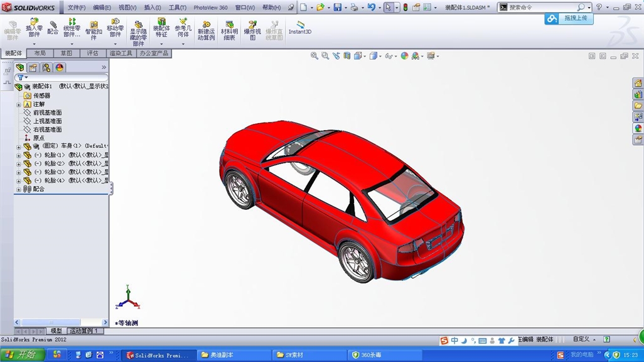Click the 参考几何体 (Reference Geometry) tool
This screenshot has height=362, width=644.
tap(183, 28)
